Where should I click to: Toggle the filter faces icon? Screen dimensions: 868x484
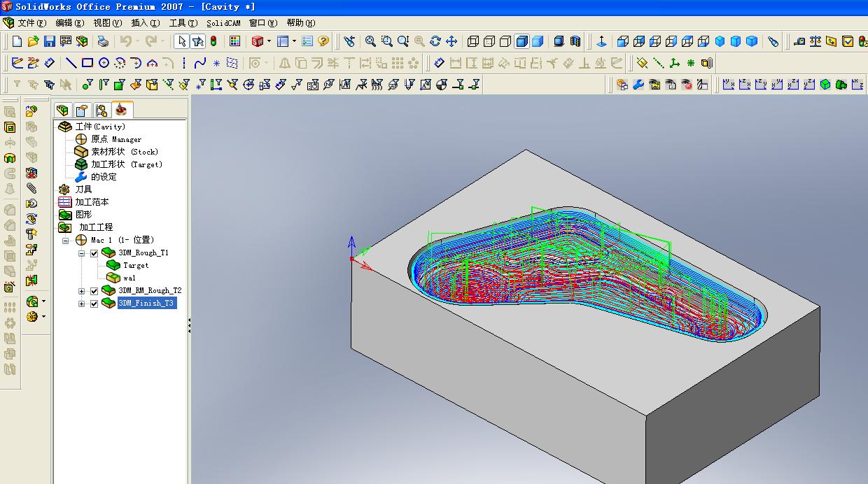pyautogui.click(x=120, y=85)
